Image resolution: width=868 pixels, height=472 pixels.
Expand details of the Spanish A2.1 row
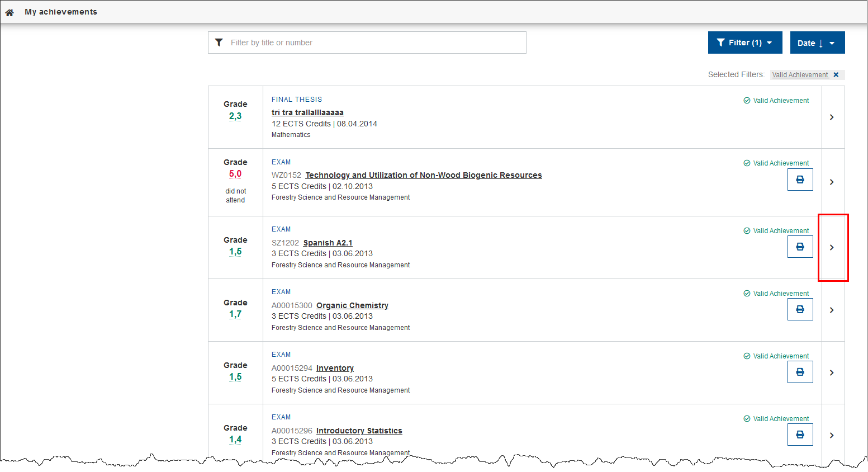click(832, 247)
